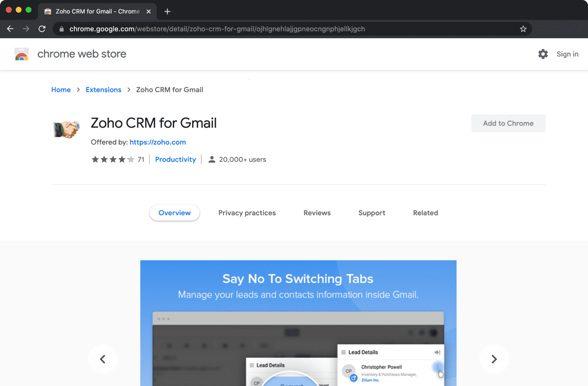View the Support tab
The width and height of the screenshot is (588, 386).
click(x=372, y=213)
